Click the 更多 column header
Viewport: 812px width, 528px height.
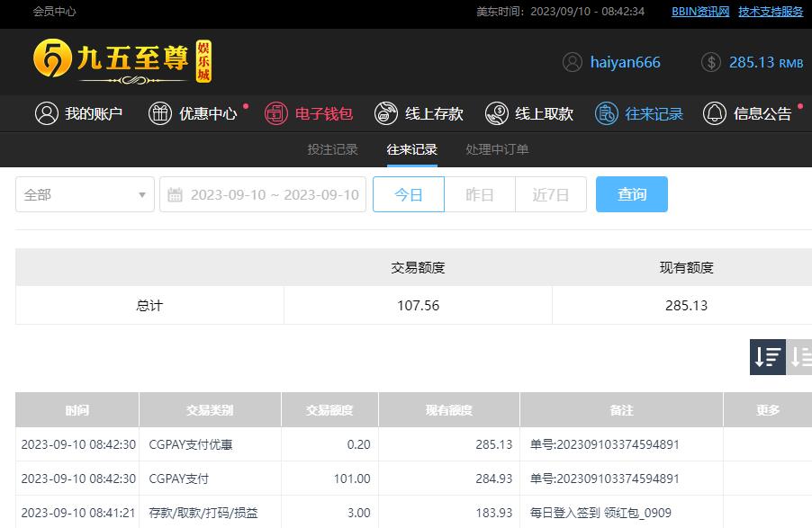tap(768, 410)
